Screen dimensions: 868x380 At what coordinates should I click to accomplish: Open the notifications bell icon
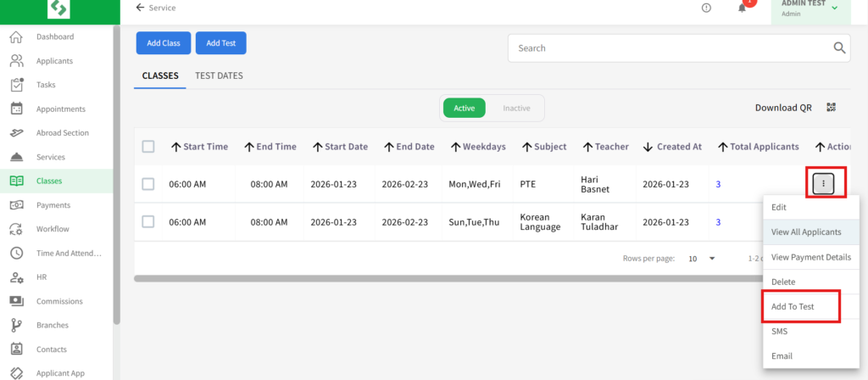(x=743, y=8)
